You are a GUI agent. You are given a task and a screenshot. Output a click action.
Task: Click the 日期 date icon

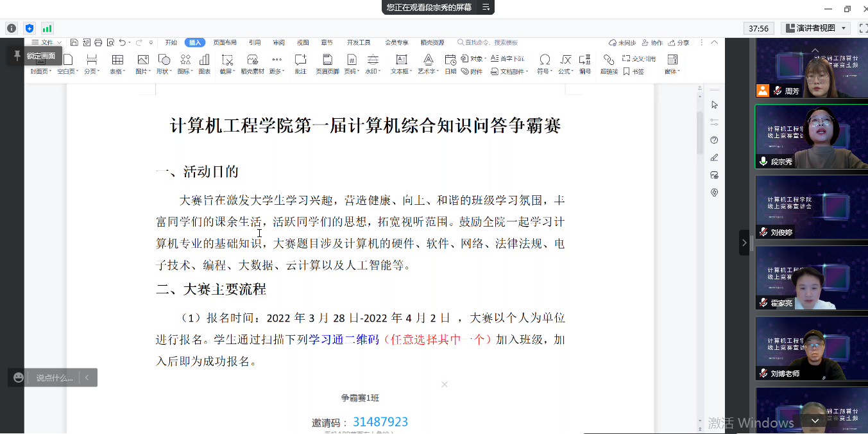pyautogui.click(x=450, y=64)
